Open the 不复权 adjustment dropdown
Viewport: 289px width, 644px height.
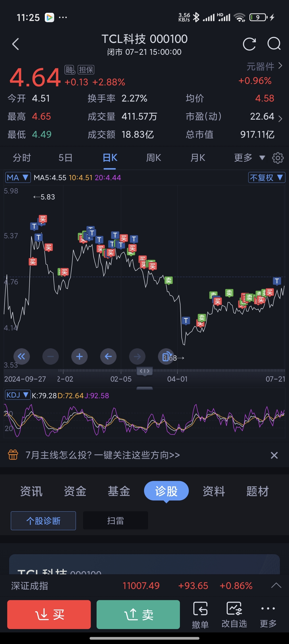(x=267, y=178)
